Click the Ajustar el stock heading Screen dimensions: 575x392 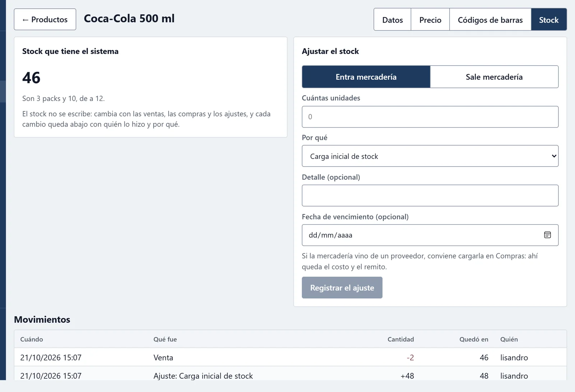[330, 51]
